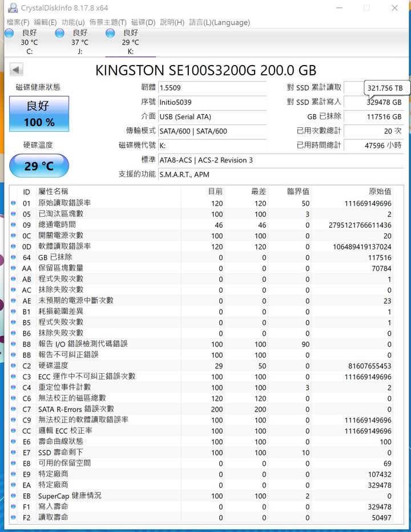
Task: Click status dot for attribute C2 硬碟溫度
Action: tap(13, 365)
